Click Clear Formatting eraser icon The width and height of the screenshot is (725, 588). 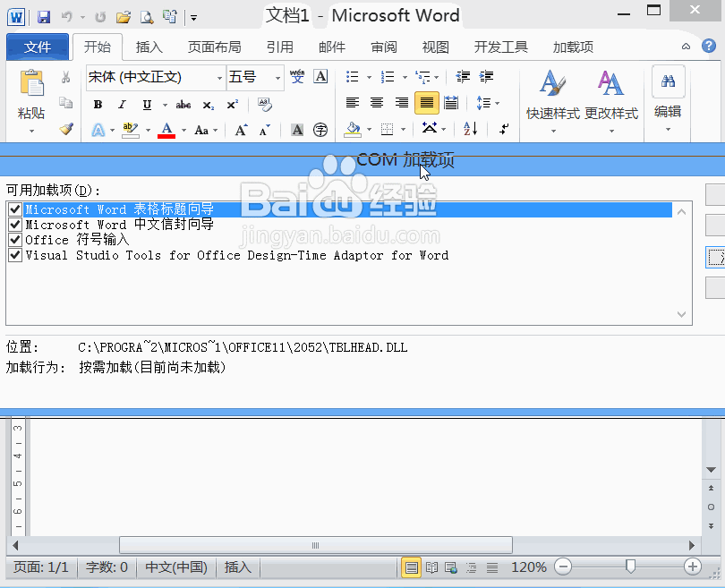pos(265,105)
